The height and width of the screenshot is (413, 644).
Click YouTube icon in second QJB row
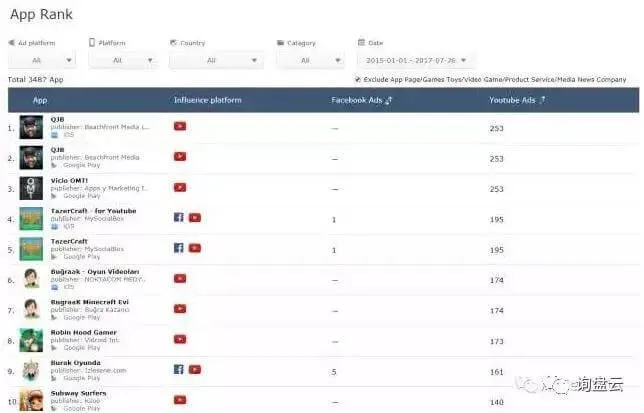[x=180, y=156]
